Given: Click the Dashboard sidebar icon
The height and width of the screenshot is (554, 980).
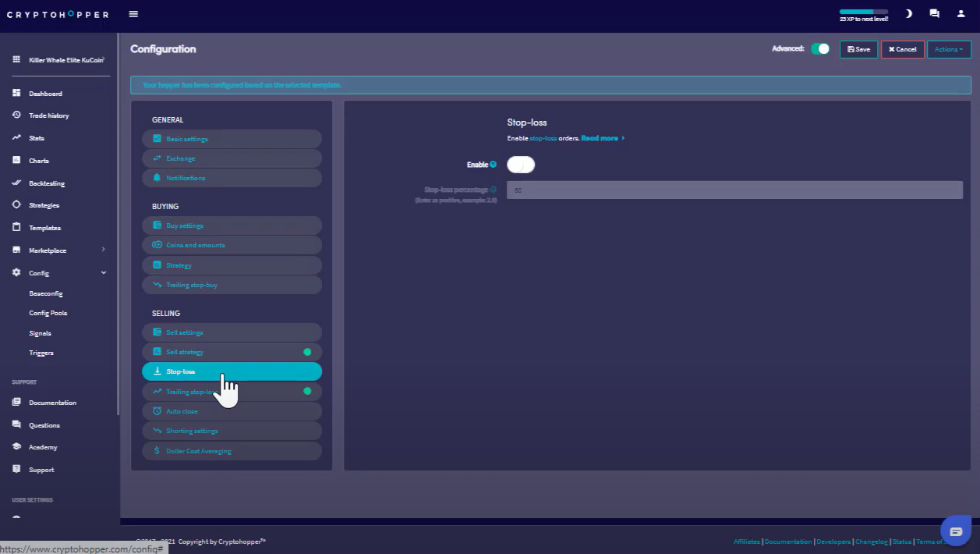Looking at the screenshot, I should click(x=16, y=94).
